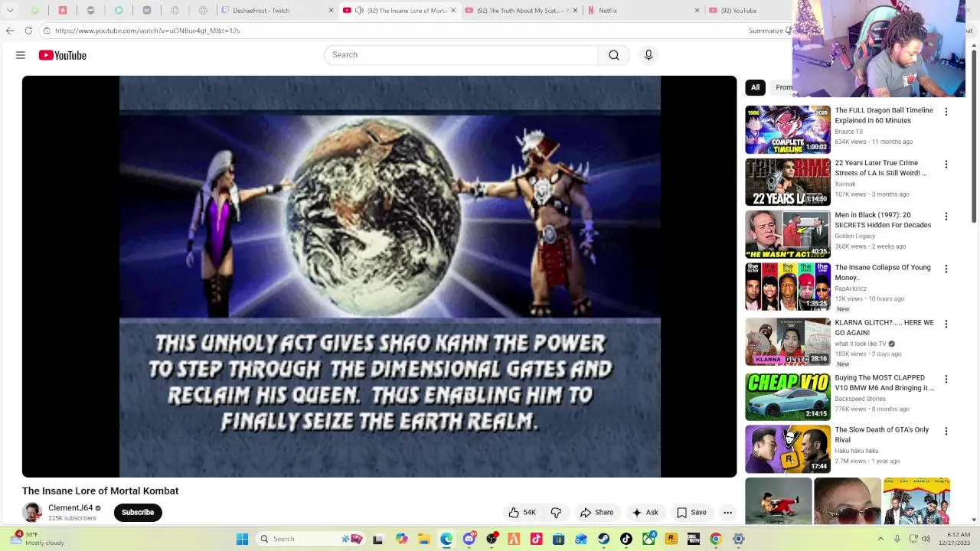This screenshot has width=980, height=551.
Task: Reload the page with refresh icon
Action: click(28, 31)
